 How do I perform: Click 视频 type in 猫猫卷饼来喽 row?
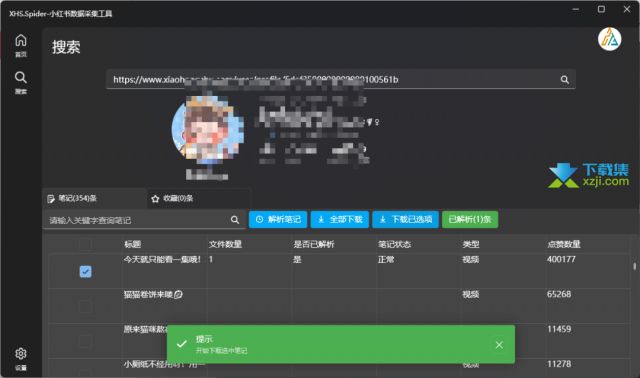(471, 294)
